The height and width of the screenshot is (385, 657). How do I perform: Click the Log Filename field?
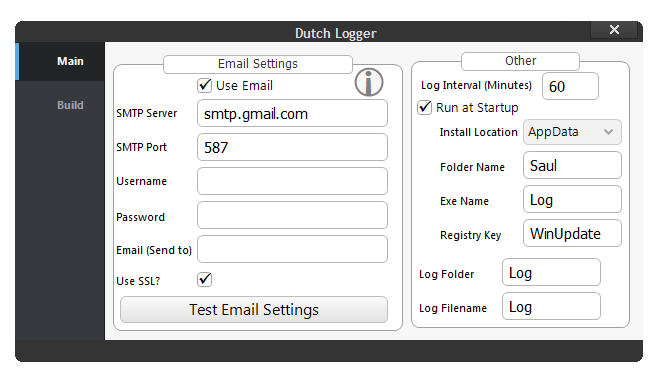click(x=551, y=307)
